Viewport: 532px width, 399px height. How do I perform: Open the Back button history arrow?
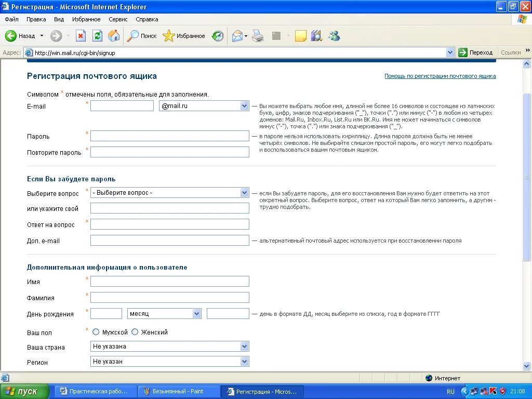click(x=42, y=36)
